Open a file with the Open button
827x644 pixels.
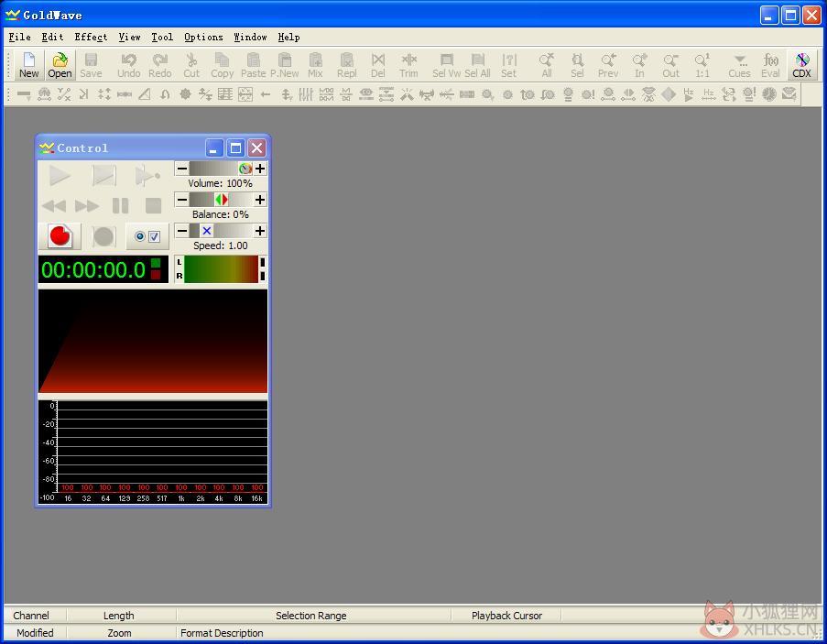(60, 65)
